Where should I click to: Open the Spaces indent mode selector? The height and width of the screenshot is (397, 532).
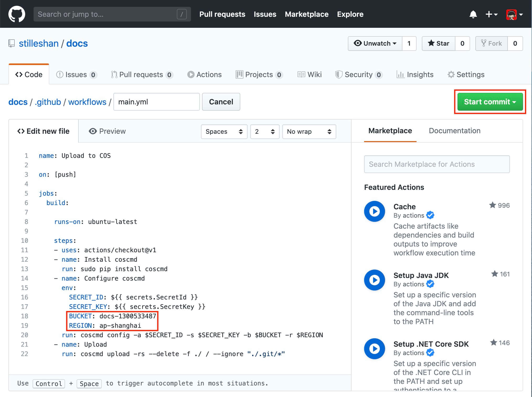tap(224, 132)
